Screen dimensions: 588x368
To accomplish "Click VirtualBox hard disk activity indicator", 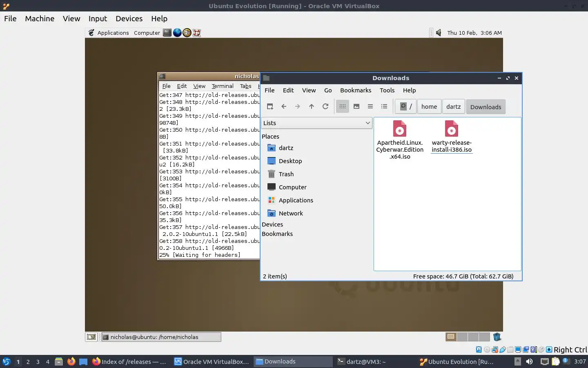I will click(x=479, y=350).
